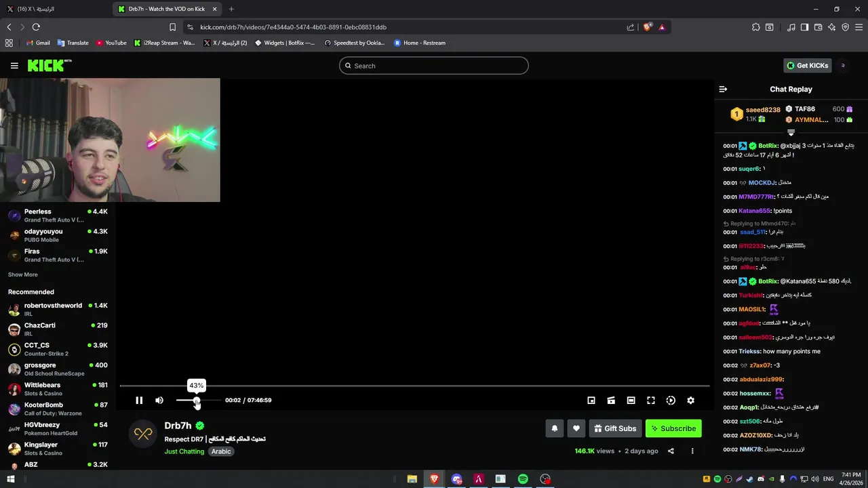This screenshot has height=488, width=868.
Task: Open Brave Leo AI sparkle icon
Action: point(832,27)
